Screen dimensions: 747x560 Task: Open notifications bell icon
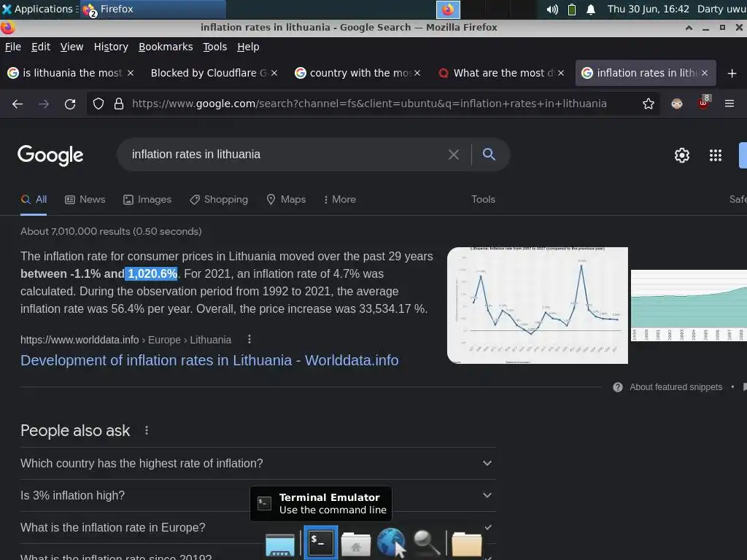[x=591, y=9]
